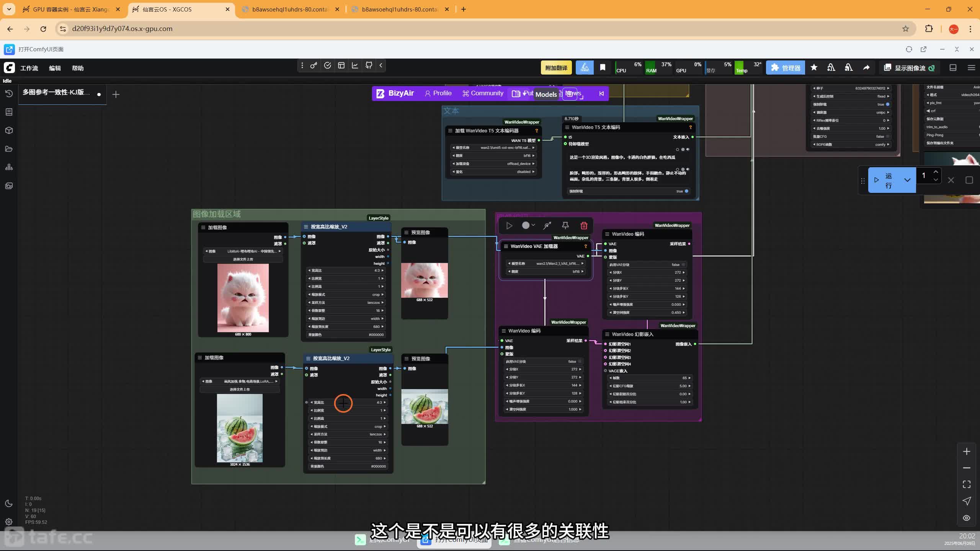This screenshot has height=551, width=980.
Task: Change 生成后控制 fixed option
Action: [x=851, y=96]
